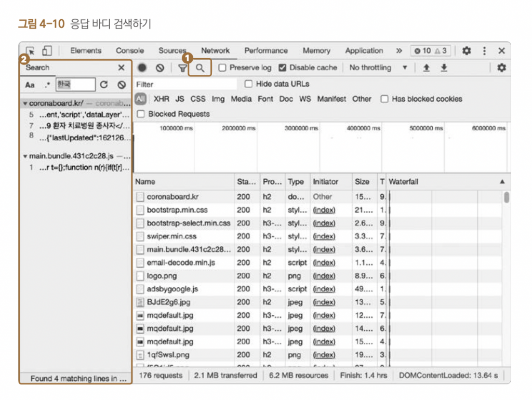This screenshot has height=400, width=532.
Task: Open the No throttling dropdown
Action: pyautogui.click(x=378, y=68)
